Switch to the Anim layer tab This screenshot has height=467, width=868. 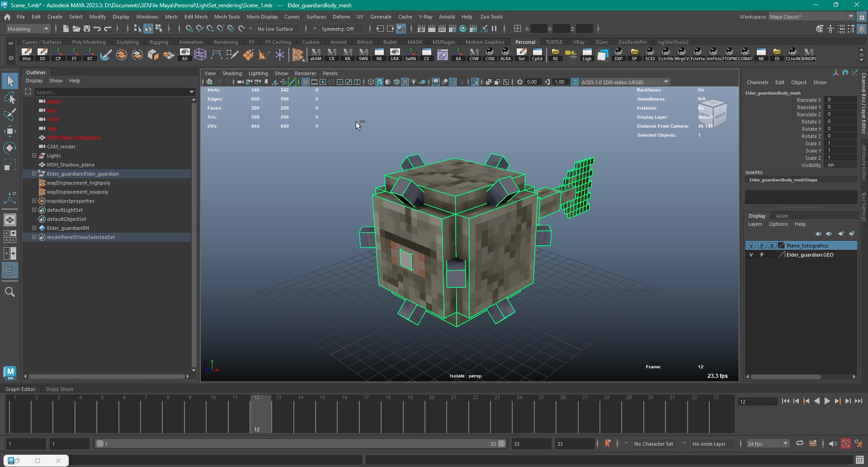782,216
